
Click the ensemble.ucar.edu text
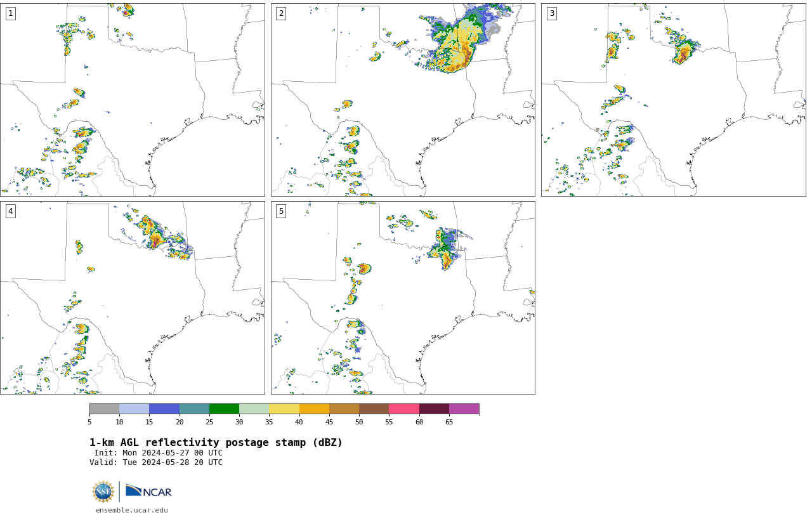(132, 510)
